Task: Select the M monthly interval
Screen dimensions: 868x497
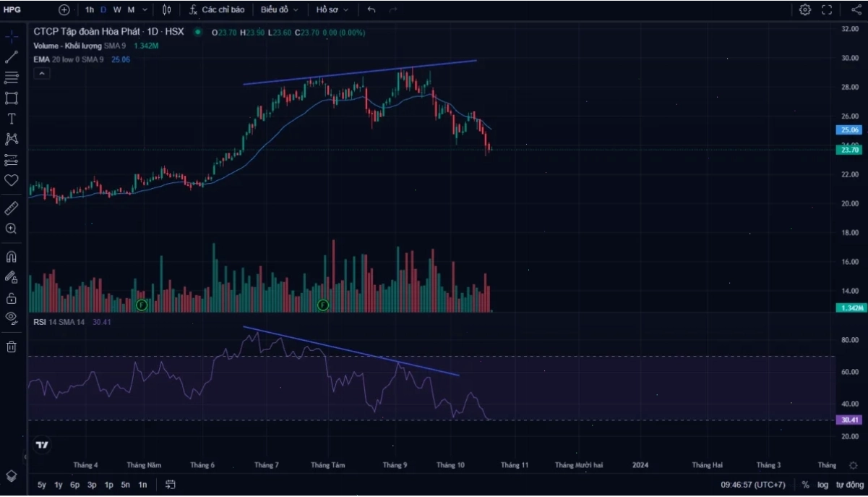Action: [x=131, y=10]
